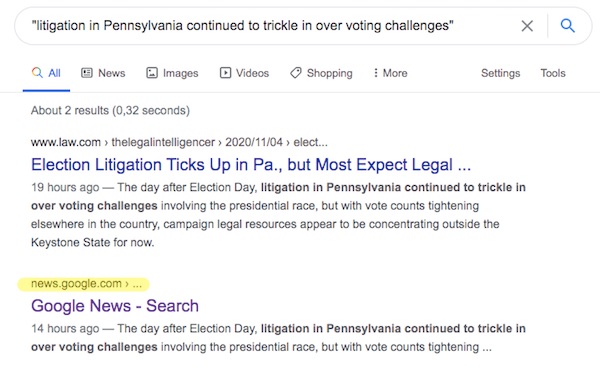Click the Videos tab play icon

pos(225,73)
